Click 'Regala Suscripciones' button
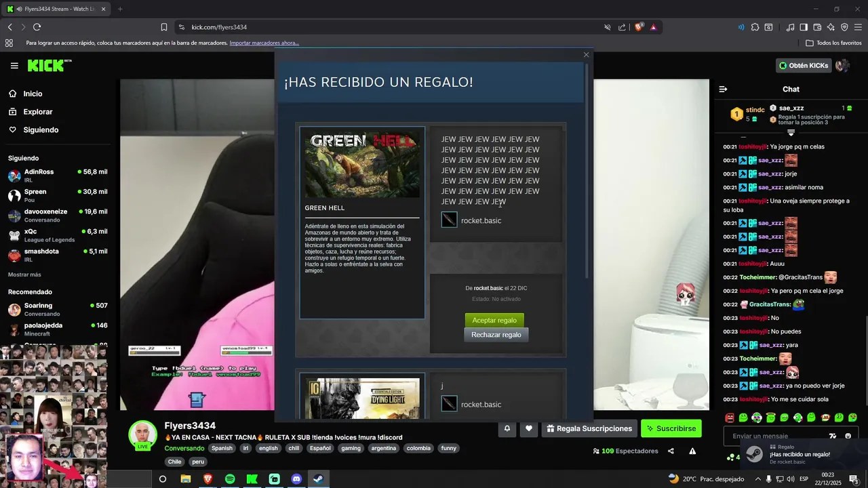Viewport: 868px width, 488px height. pos(589,428)
